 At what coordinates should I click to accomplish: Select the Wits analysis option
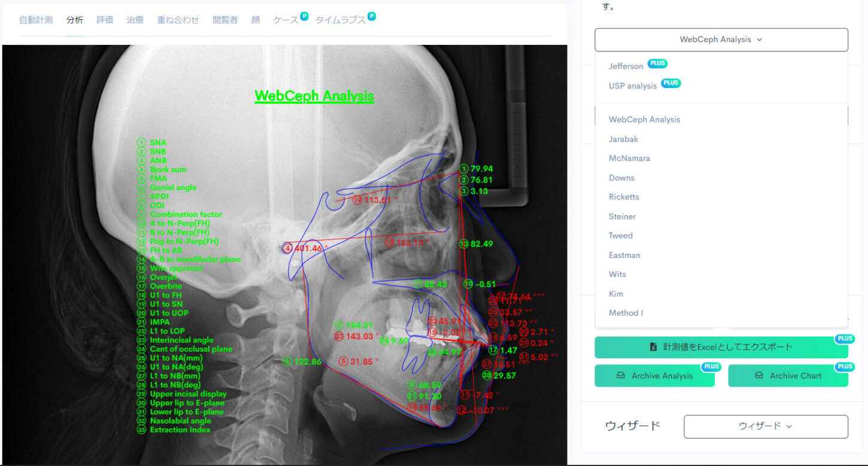coord(617,274)
